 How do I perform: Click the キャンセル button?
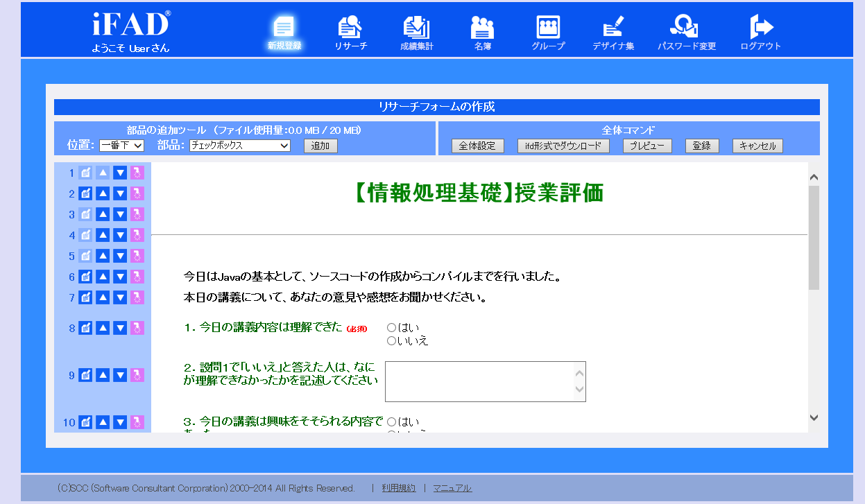(x=757, y=146)
